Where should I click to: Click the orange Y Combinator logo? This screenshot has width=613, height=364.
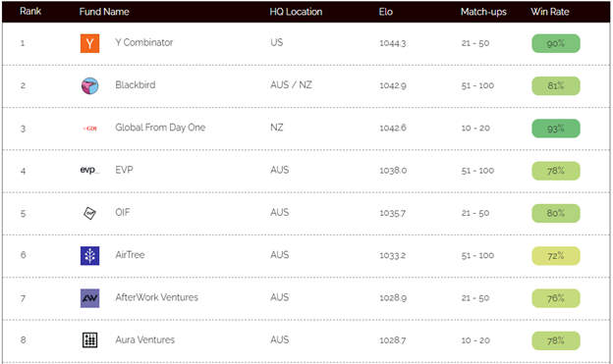[x=90, y=43]
